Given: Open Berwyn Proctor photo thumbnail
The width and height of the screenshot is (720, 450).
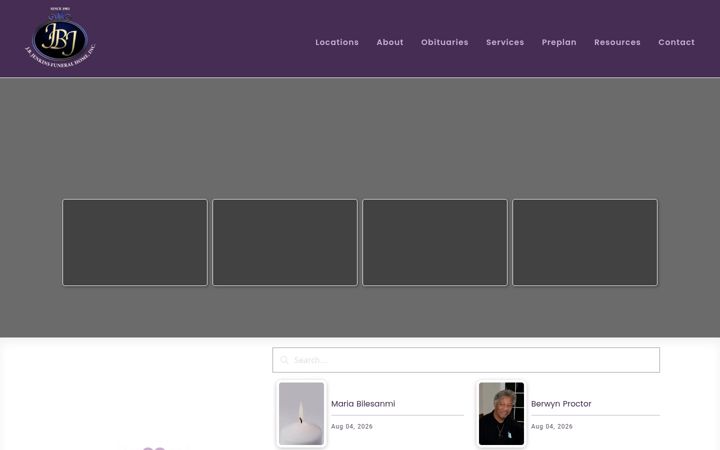Looking at the screenshot, I should pos(501,414).
